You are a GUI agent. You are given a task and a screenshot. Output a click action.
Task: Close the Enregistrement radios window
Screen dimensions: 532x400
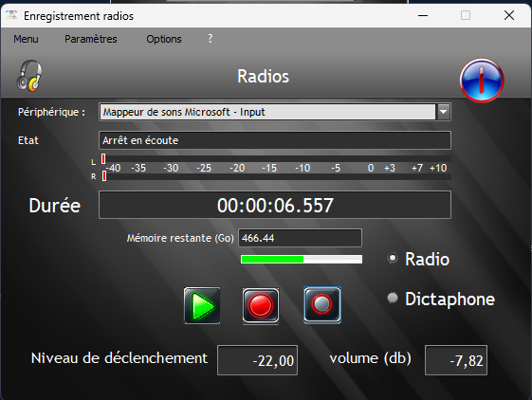[509, 15]
